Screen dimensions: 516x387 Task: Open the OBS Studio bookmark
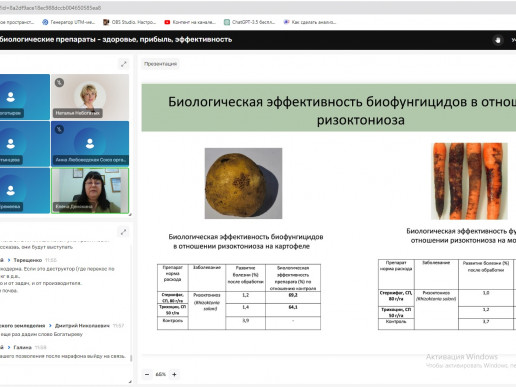[129, 22]
